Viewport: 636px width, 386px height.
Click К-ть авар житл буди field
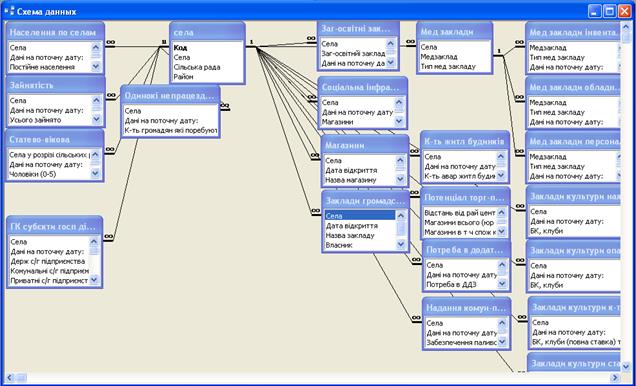pyautogui.click(x=460, y=176)
